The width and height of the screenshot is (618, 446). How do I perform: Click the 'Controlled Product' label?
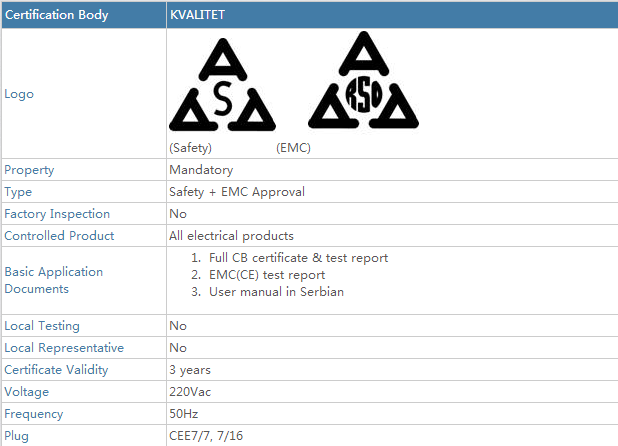click(x=59, y=236)
